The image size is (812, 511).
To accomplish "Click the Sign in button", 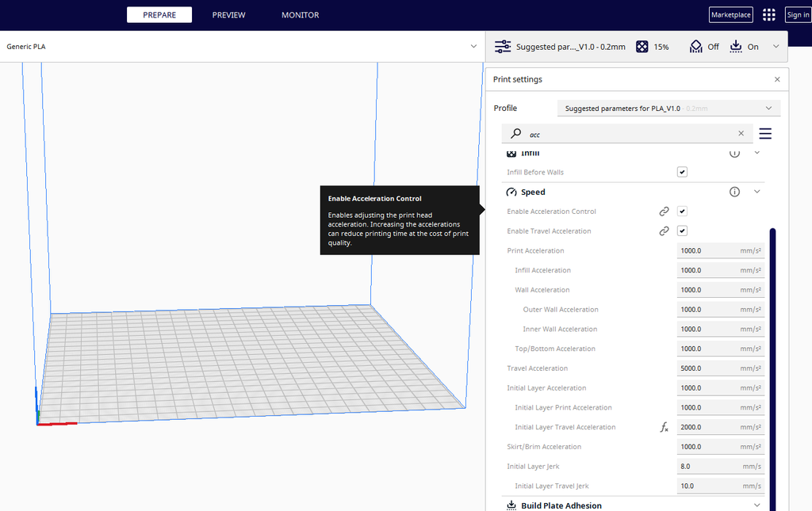I will [797, 14].
